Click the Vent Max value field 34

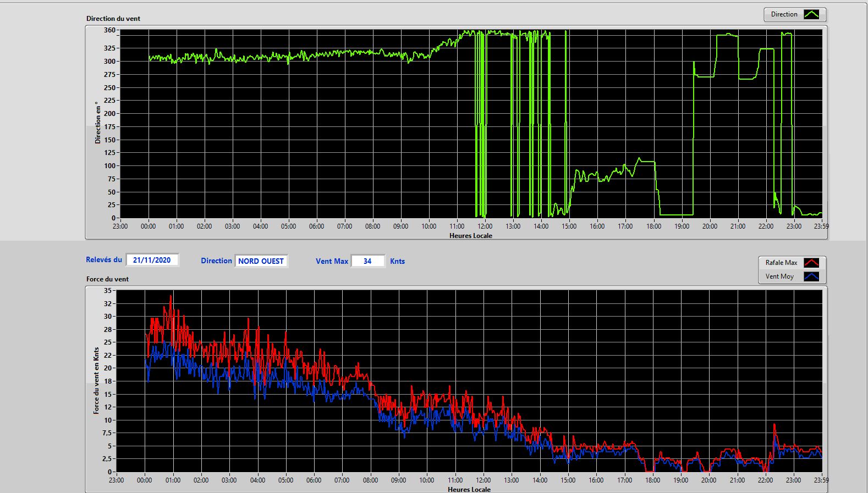367,261
